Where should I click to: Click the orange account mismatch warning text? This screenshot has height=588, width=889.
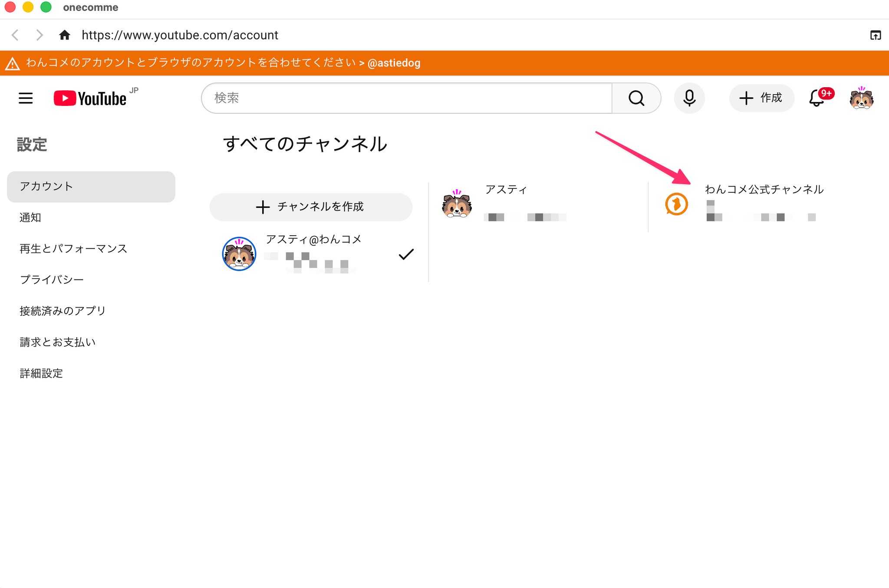(x=191, y=63)
